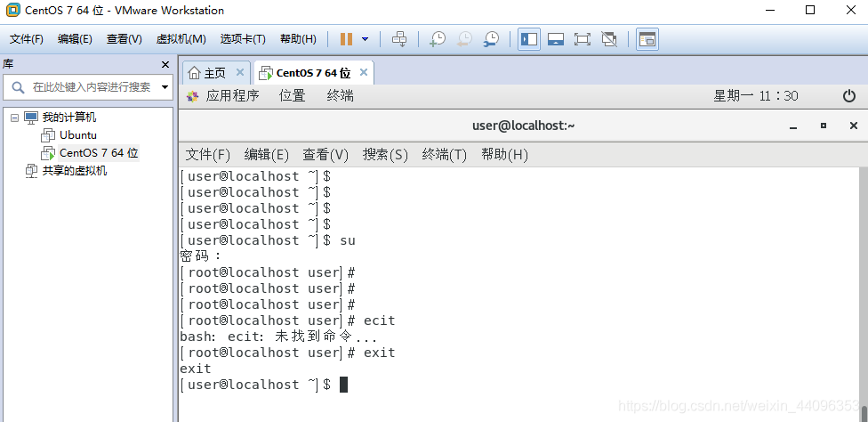Click the orange Pause virtual machine button

pos(346,39)
